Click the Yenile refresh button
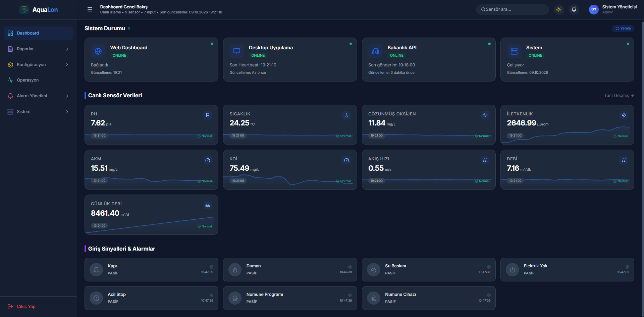 [623, 29]
